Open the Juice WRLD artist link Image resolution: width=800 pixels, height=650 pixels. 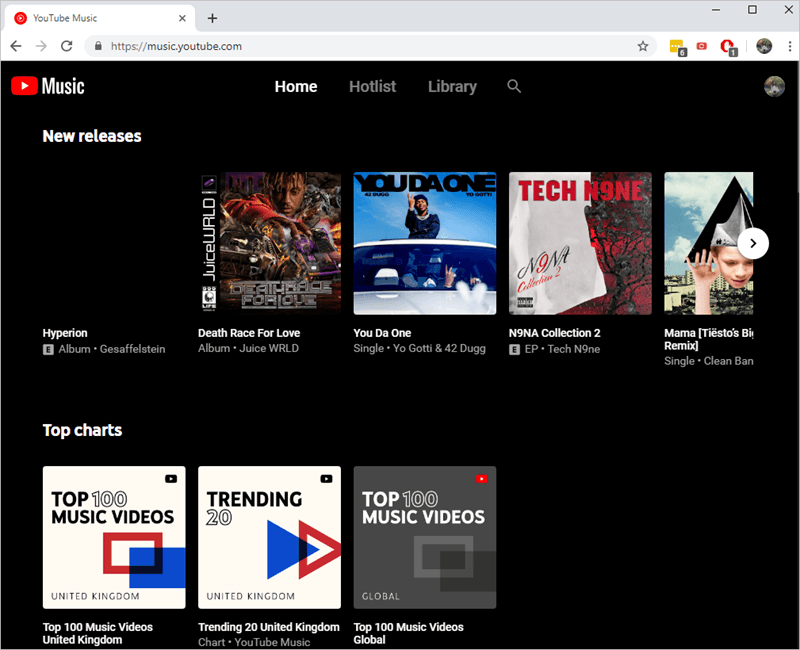(269, 348)
